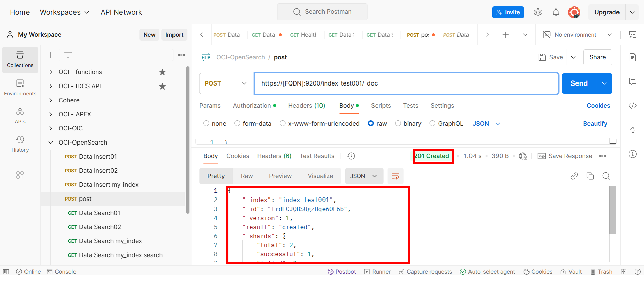Open the code snippet icon
The image size is (644, 284).
click(x=633, y=106)
